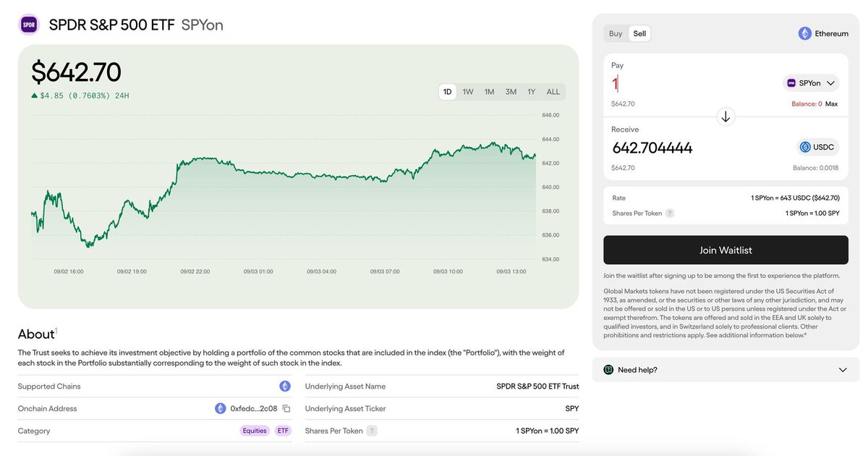Switch chart view to 1M
The width and height of the screenshot is (868, 456).
(488, 91)
